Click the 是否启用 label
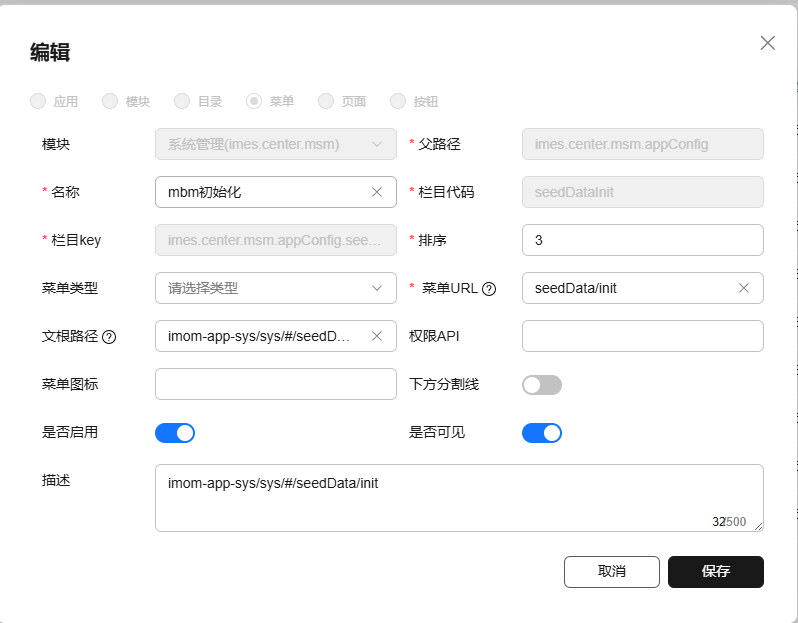The height and width of the screenshot is (623, 798). [x=70, y=433]
